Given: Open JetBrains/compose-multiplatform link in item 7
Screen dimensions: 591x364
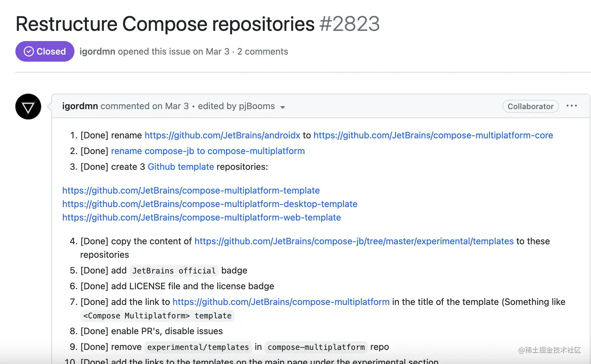Looking at the screenshot, I should 281,302.
